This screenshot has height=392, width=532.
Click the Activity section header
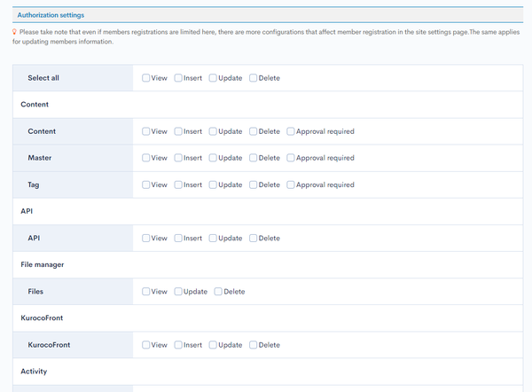[34, 372]
